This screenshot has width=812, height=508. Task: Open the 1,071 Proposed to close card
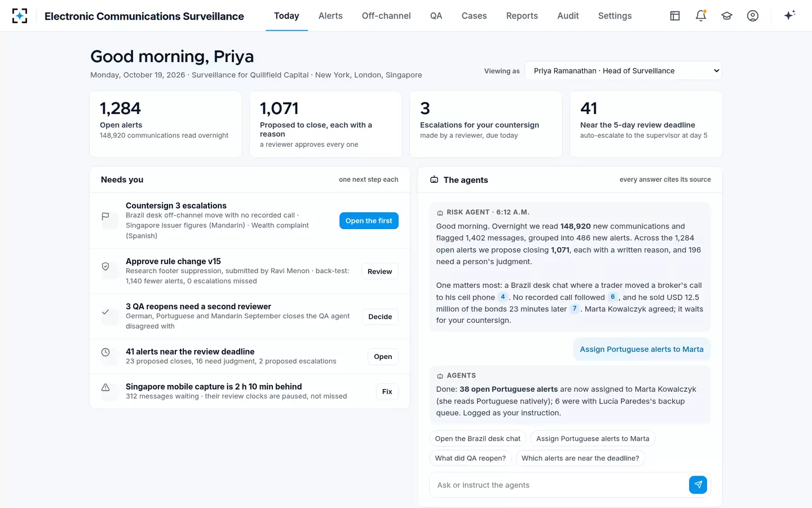(326, 124)
